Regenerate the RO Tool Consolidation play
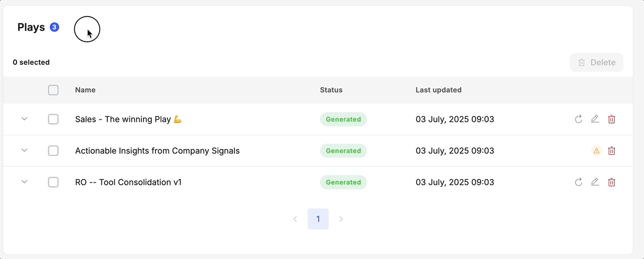The height and width of the screenshot is (259, 644). [x=579, y=182]
